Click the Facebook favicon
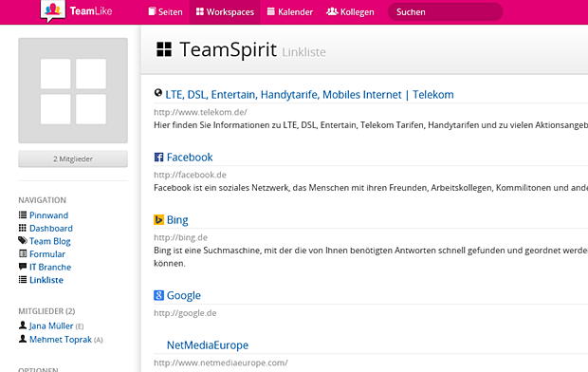The image size is (588, 372). pos(158,157)
